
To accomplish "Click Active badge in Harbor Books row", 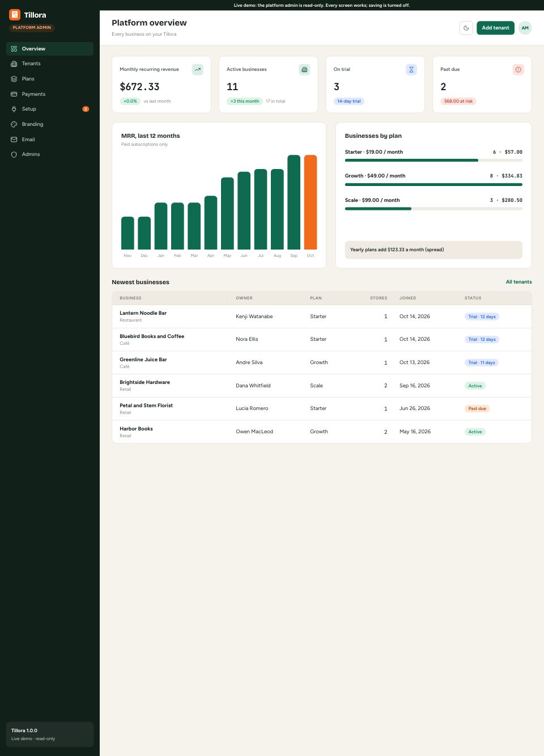I will pyautogui.click(x=475, y=432).
